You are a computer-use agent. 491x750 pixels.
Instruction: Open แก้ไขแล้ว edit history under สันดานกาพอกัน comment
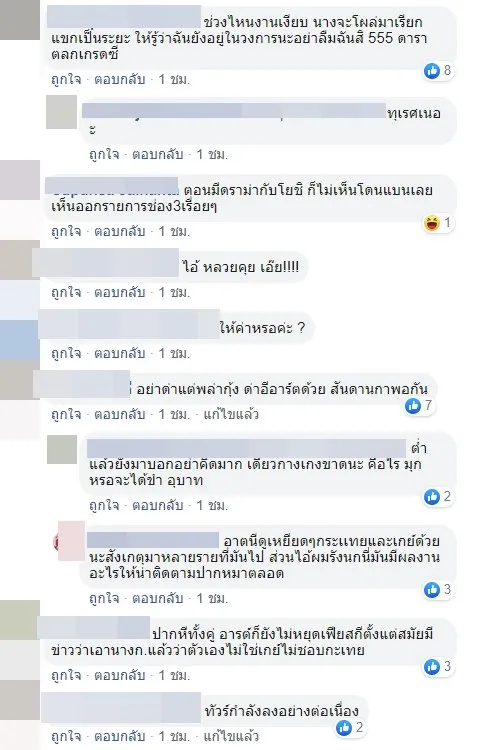click(231, 414)
